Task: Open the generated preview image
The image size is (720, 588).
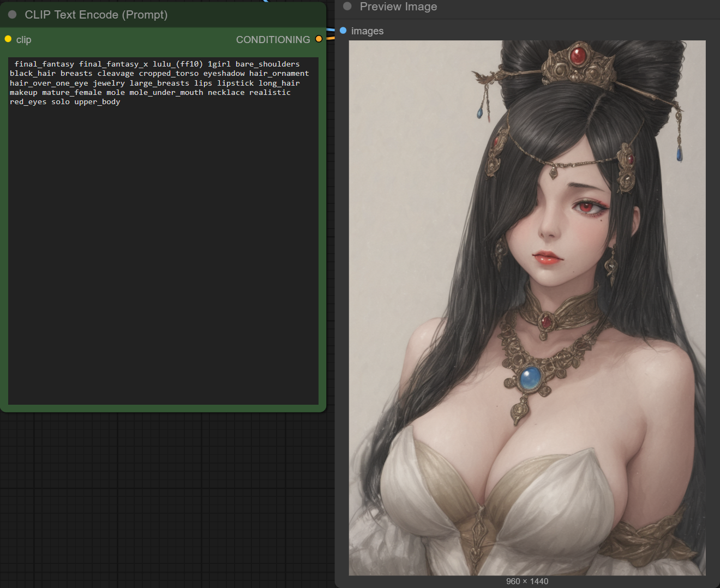Action: (527, 308)
